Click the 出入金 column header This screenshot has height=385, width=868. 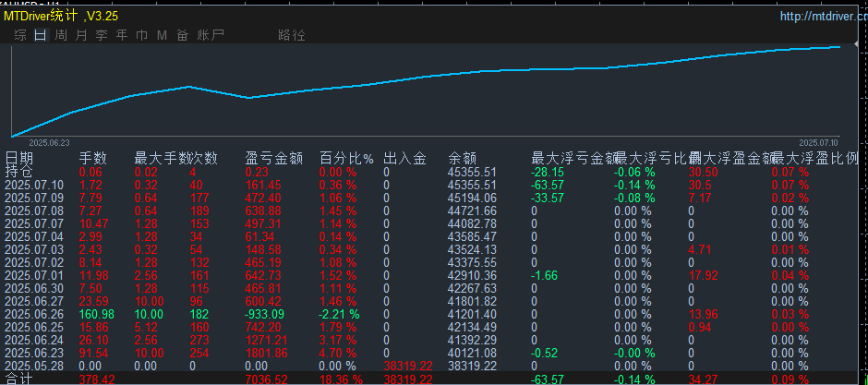(404, 159)
